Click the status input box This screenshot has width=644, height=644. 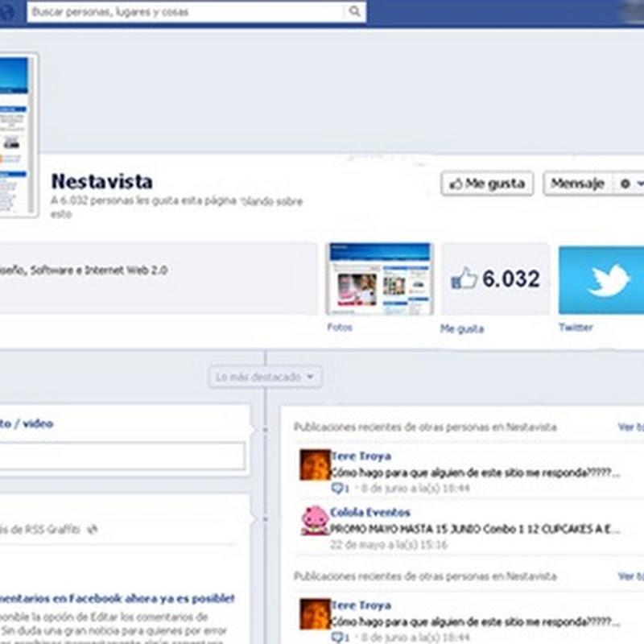tap(122, 456)
